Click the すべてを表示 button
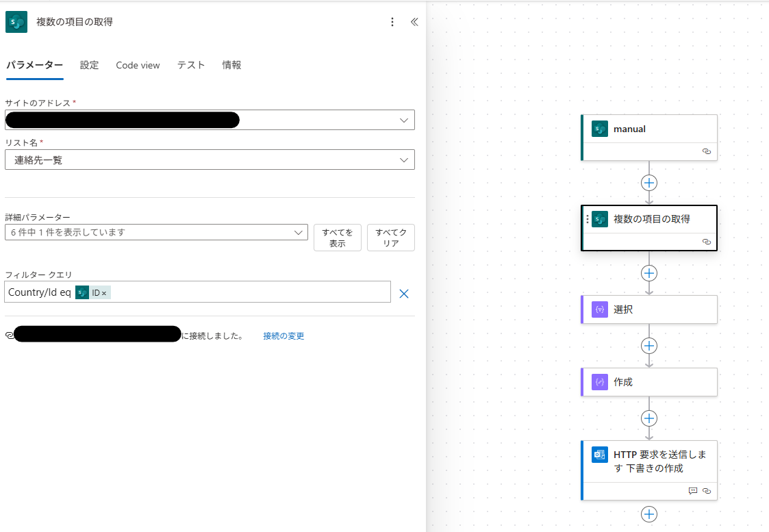This screenshot has width=769, height=532. [x=338, y=238]
